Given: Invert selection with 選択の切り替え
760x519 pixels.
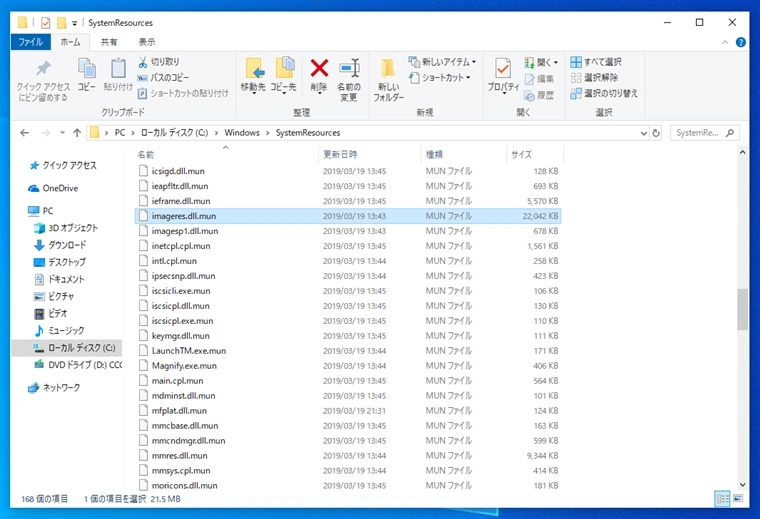Looking at the screenshot, I should pos(604,93).
